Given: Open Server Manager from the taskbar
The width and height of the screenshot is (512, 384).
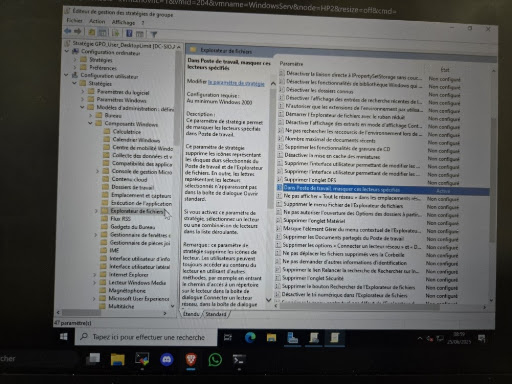Looking at the screenshot, I should pos(292,338).
